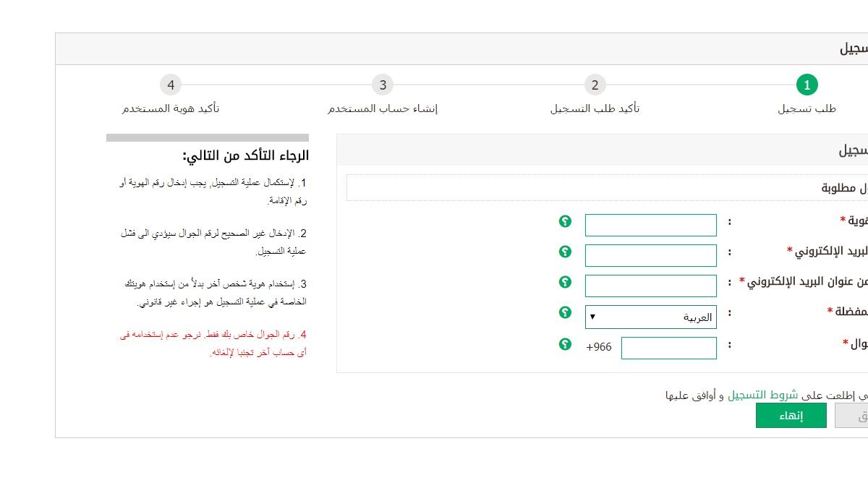Open the شروط التسجيل terms link
The height and width of the screenshot is (488, 868).
762,395
